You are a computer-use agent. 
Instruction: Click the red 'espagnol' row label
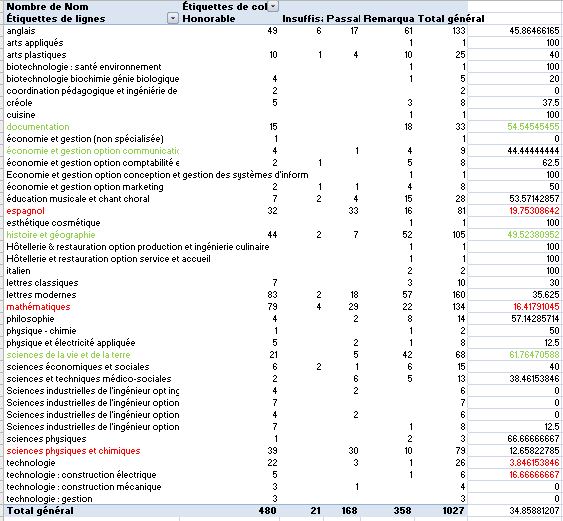pyautogui.click(x=25, y=211)
